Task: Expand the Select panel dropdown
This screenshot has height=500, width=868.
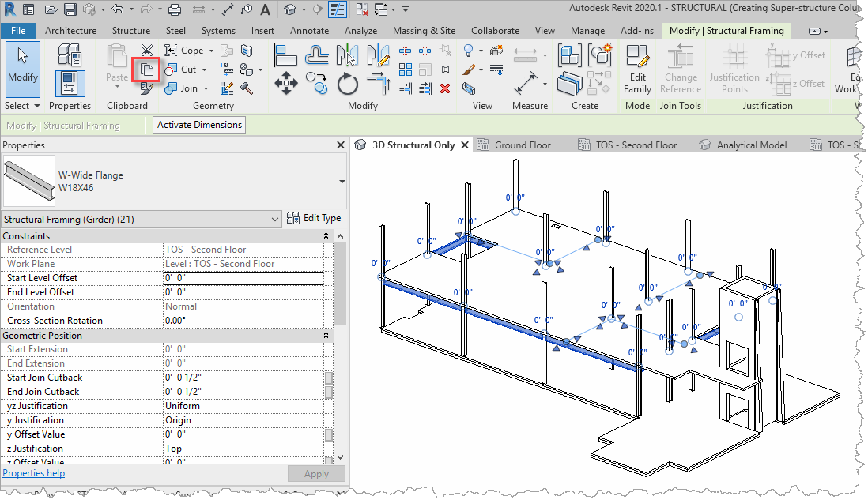Action: point(37,106)
